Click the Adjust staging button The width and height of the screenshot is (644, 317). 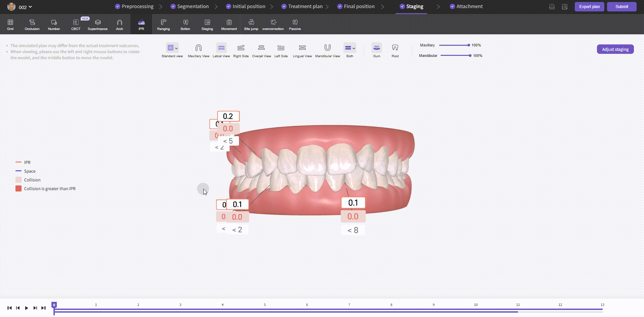tap(615, 49)
